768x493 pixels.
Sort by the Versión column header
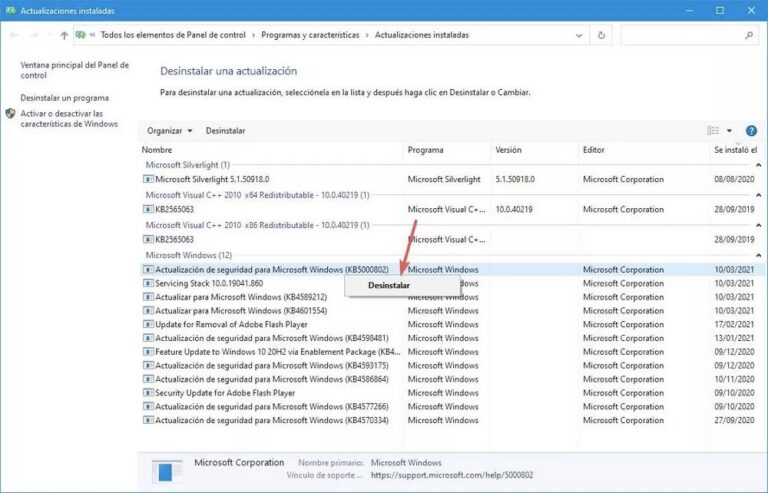point(508,150)
